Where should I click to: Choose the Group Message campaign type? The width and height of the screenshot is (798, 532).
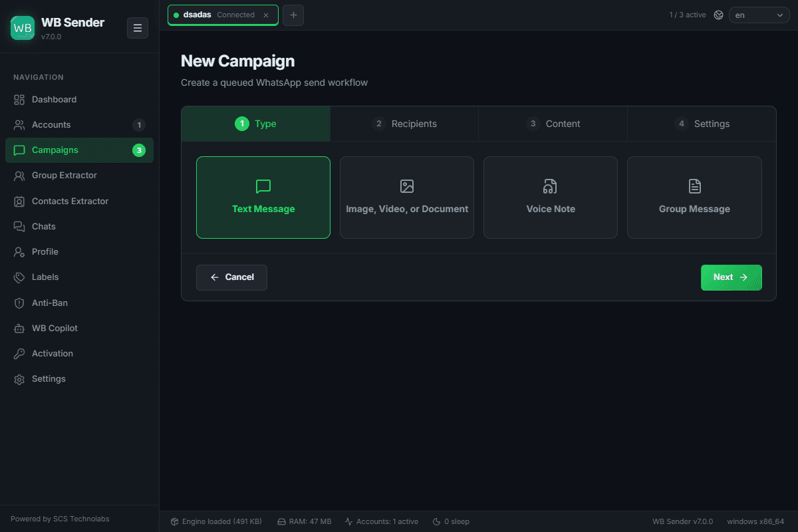click(694, 198)
